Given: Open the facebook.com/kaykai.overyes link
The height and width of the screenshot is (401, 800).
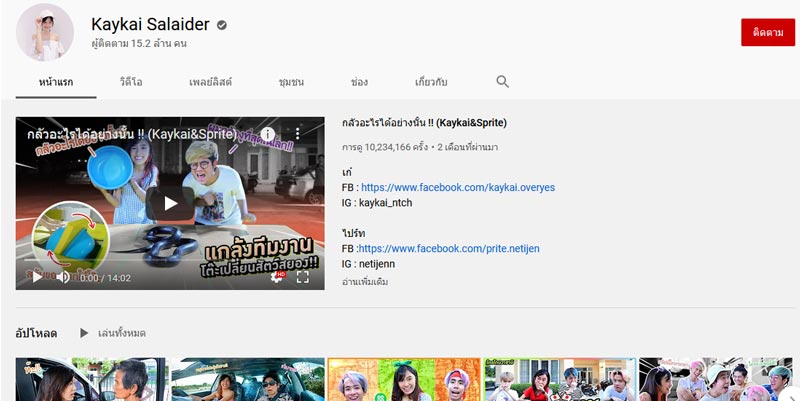Looking at the screenshot, I should coord(458,187).
